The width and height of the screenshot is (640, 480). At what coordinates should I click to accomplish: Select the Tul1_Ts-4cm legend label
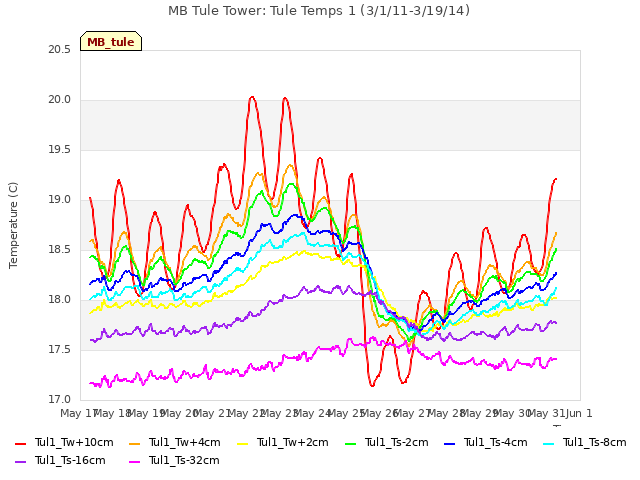[496, 442]
